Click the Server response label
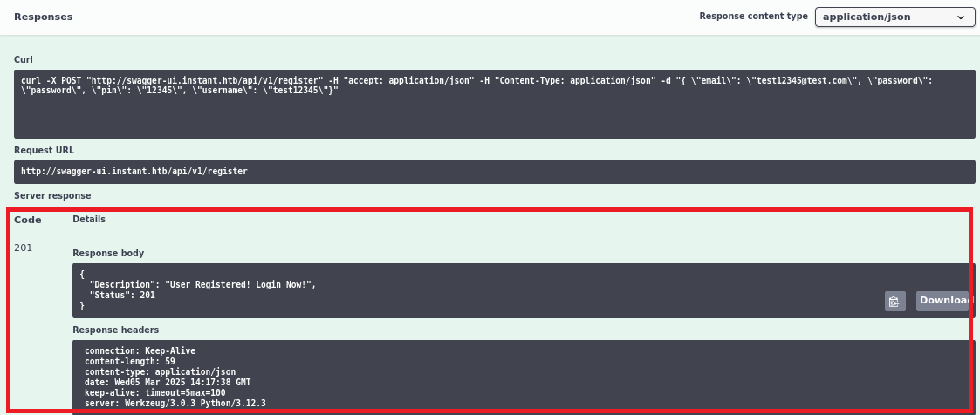Image resolution: width=980 pixels, height=415 pixels. click(x=52, y=195)
